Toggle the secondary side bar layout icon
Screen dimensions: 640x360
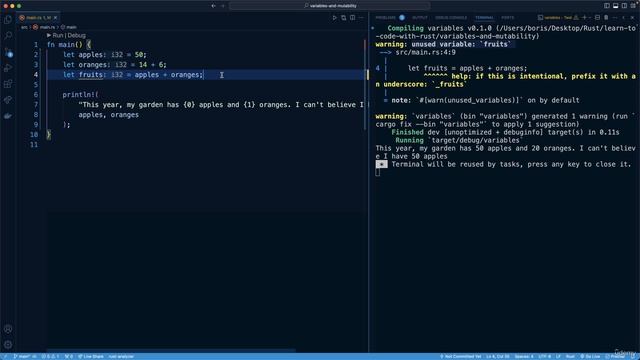click(624, 6)
